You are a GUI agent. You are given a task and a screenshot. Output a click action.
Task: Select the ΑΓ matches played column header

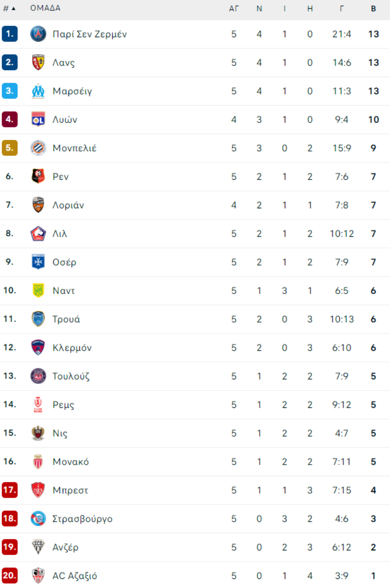(x=234, y=8)
